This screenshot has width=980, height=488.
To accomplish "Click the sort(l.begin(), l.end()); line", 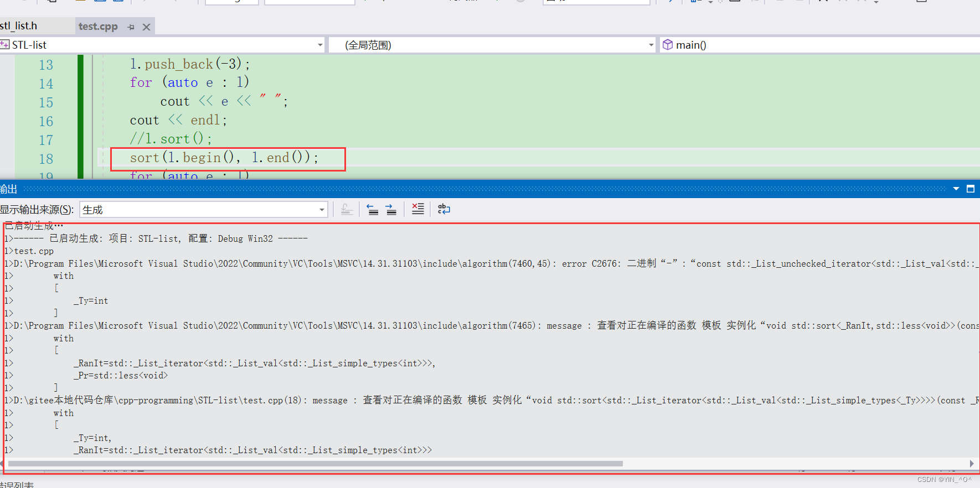I will (x=224, y=158).
